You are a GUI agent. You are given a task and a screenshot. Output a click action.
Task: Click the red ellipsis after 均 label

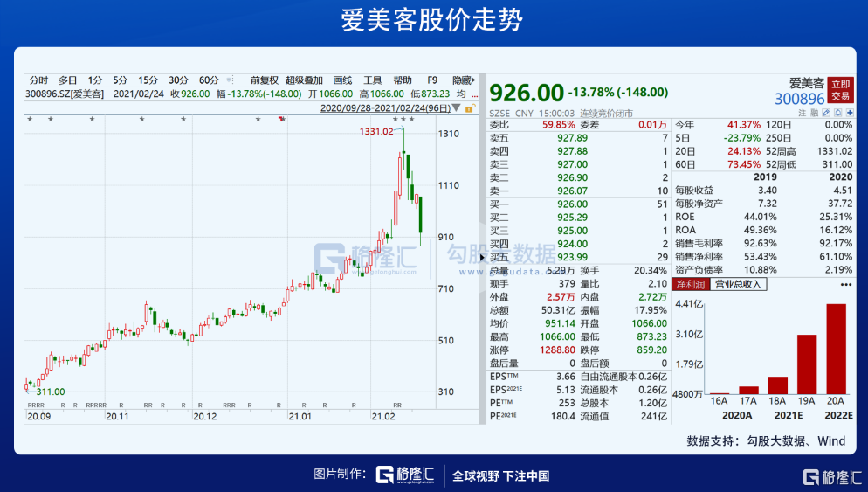(474, 94)
